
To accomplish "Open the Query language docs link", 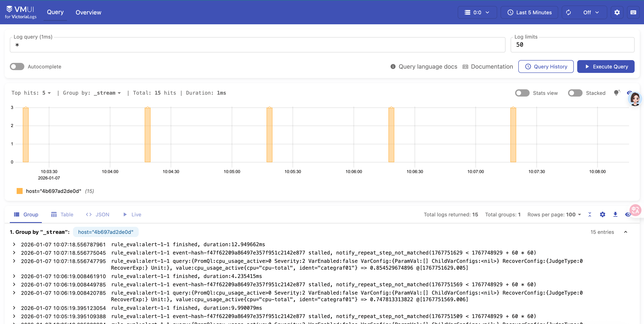I will coord(427,67).
